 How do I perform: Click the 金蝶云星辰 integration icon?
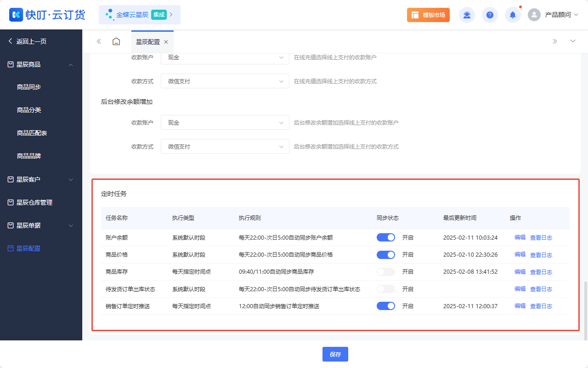(109, 15)
